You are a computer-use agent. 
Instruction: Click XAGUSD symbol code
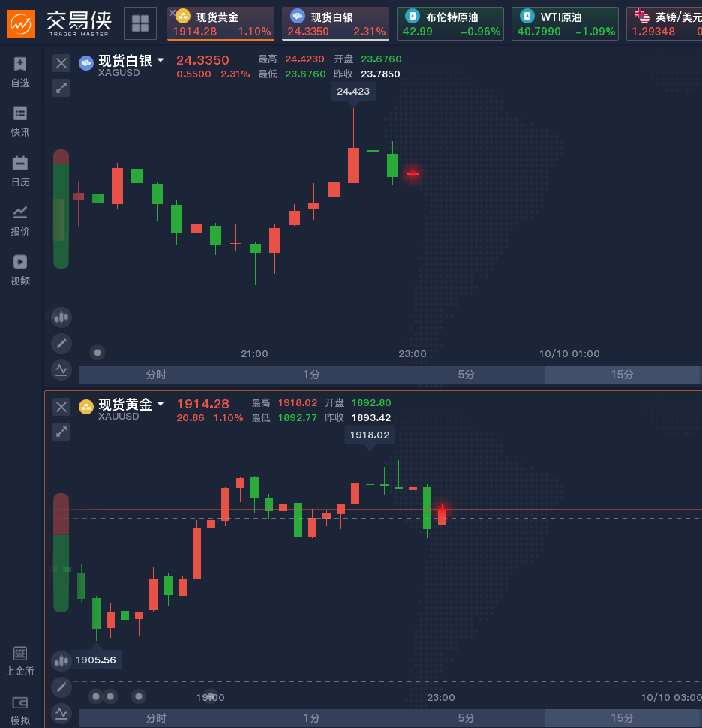118,73
